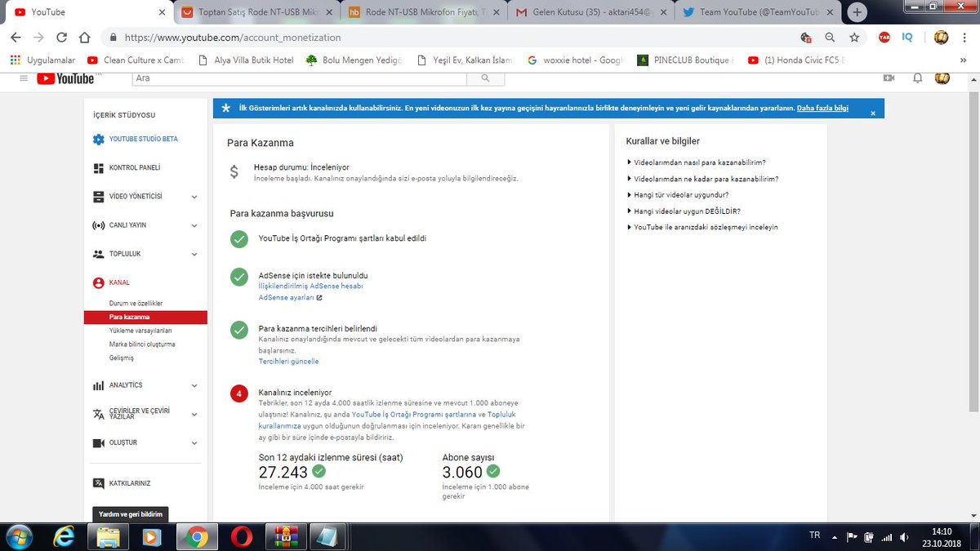Screen dimensions: 980x551
Task: Click the browser back arrow
Action: pyautogui.click(x=16, y=38)
